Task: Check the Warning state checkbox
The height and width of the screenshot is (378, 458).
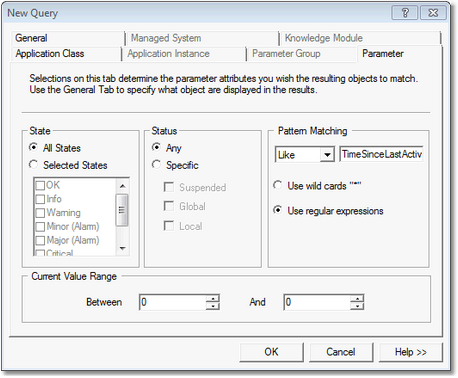Action: click(x=40, y=213)
